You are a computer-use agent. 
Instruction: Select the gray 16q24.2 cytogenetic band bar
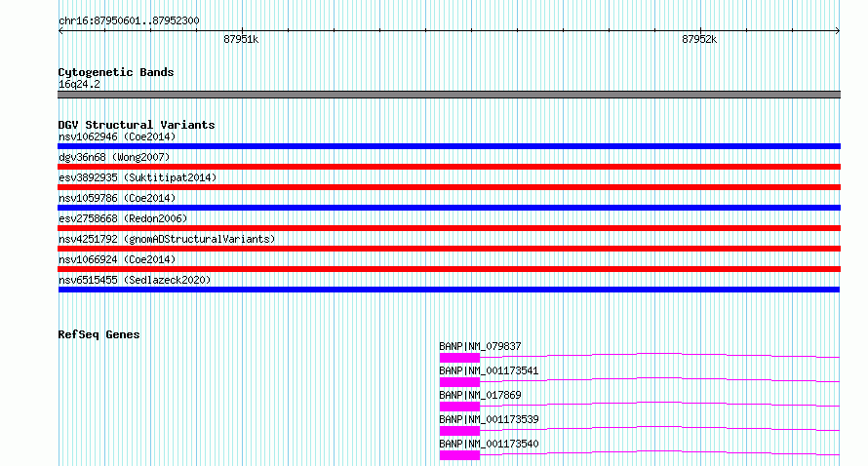(x=449, y=95)
